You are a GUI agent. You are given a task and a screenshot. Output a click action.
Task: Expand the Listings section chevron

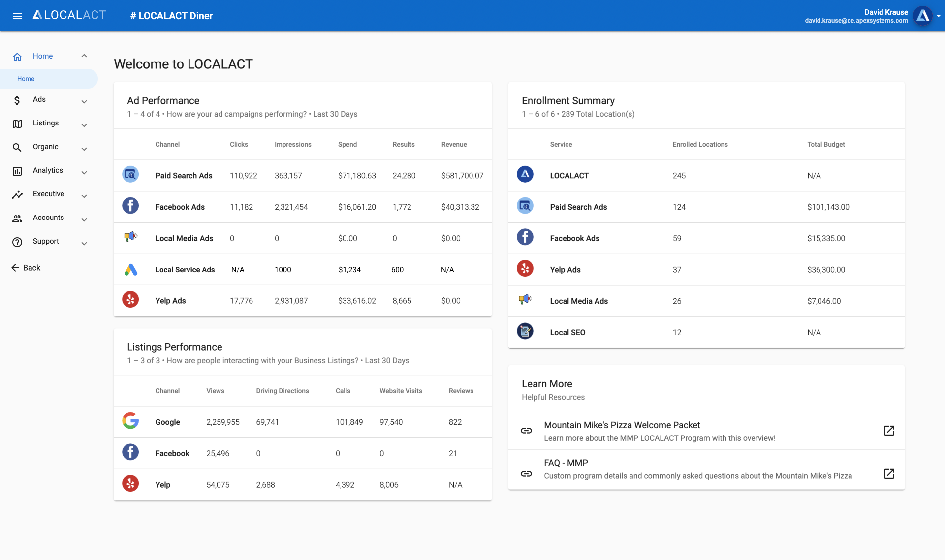click(84, 125)
